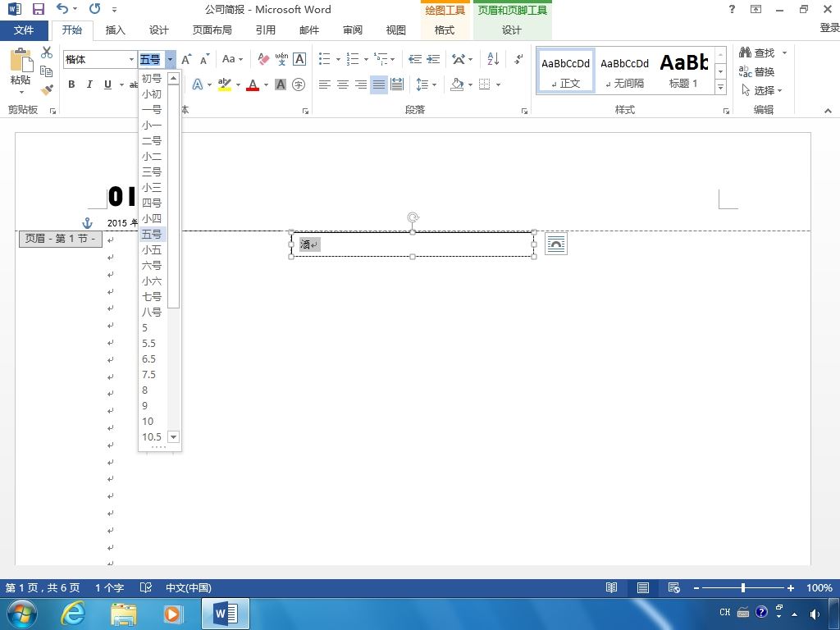Image resolution: width=840 pixels, height=630 pixels.
Task: Expand numbering list style dropdown
Action: [x=366, y=59]
